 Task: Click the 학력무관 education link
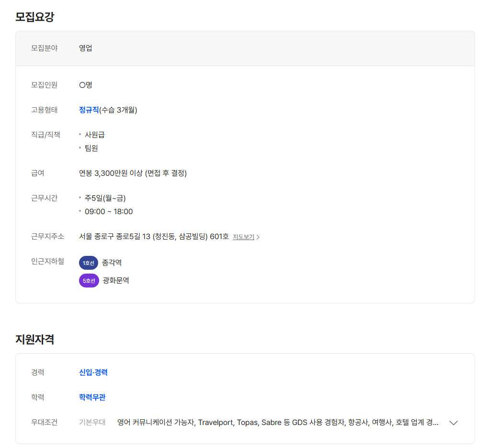pos(92,397)
